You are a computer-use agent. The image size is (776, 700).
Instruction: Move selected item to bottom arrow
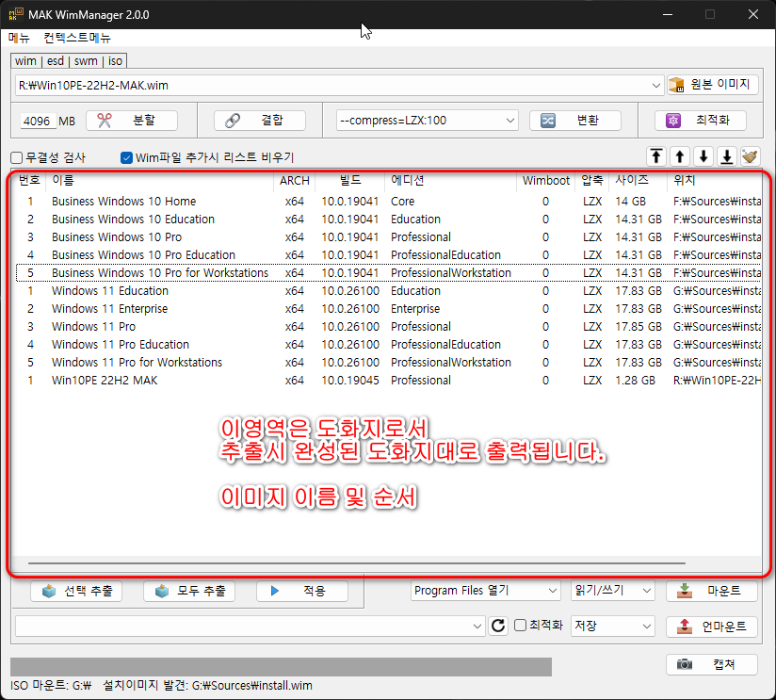click(x=727, y=157)
